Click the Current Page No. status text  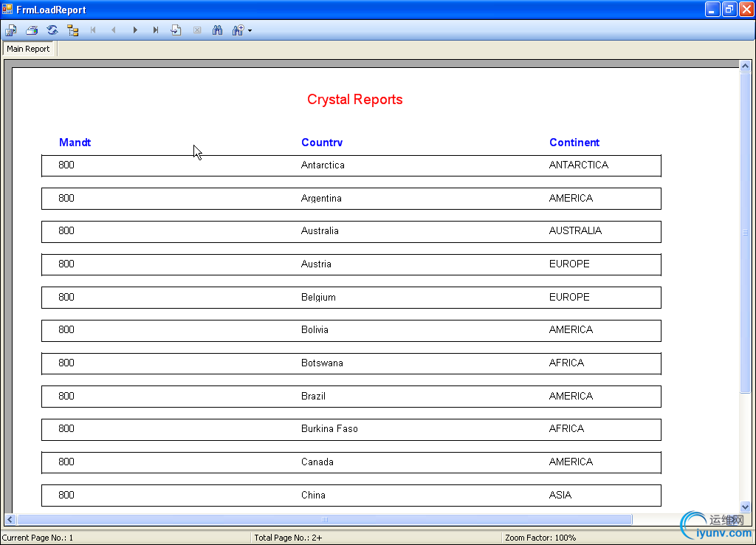click(x=38, y=538)
